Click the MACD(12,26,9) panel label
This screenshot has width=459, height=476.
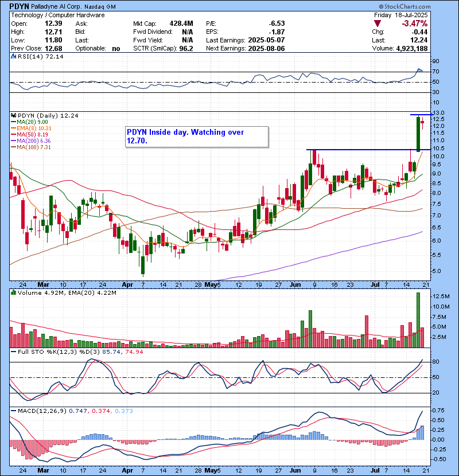click(x=42, y=411)
